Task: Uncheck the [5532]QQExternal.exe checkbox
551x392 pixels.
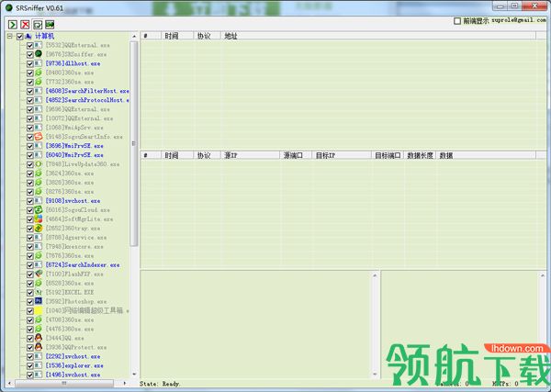Action: tap(30, 45)
